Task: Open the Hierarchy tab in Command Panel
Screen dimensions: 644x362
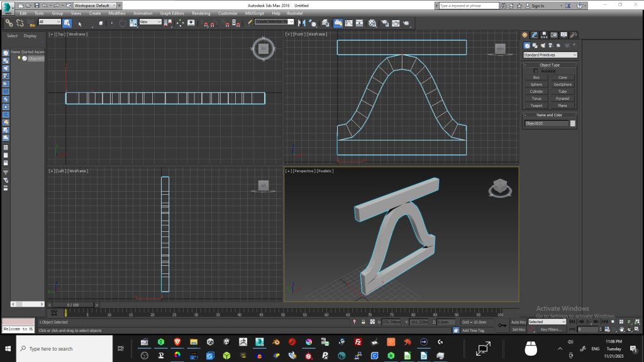Action: coord(544,35)
